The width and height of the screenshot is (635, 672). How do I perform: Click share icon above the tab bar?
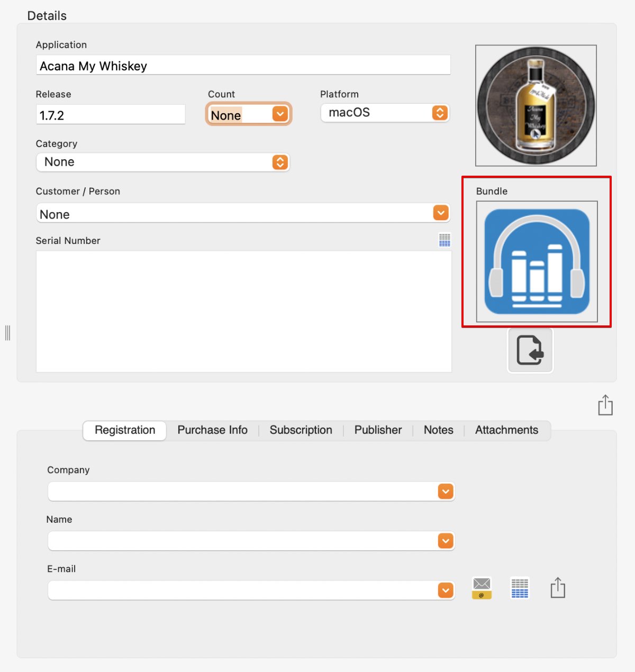pos(605,405)
